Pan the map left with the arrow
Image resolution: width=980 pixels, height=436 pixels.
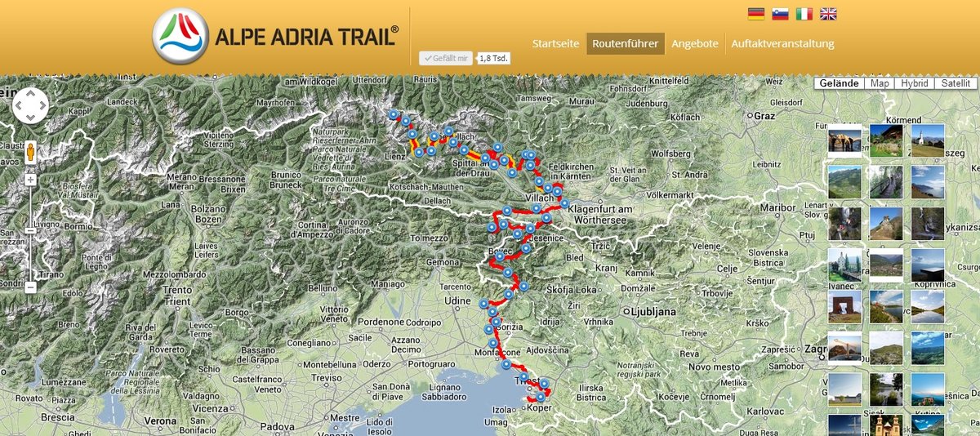(18, 105)
